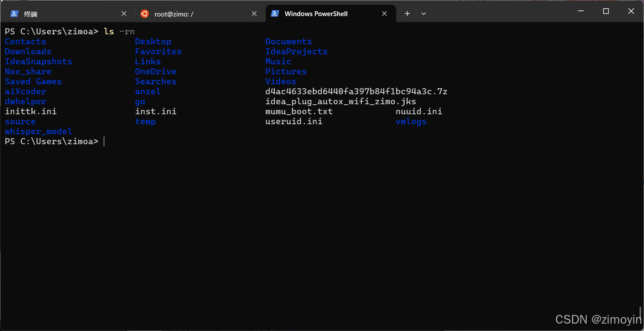Click the Contacts folder name
This screenshot has width=644, height=331.
click(x=25, y=42)
